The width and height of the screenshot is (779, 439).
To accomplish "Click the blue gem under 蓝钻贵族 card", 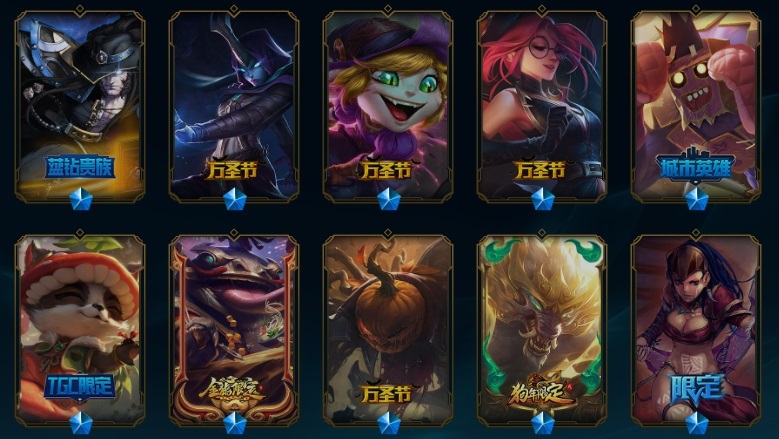I will point(80,199).
